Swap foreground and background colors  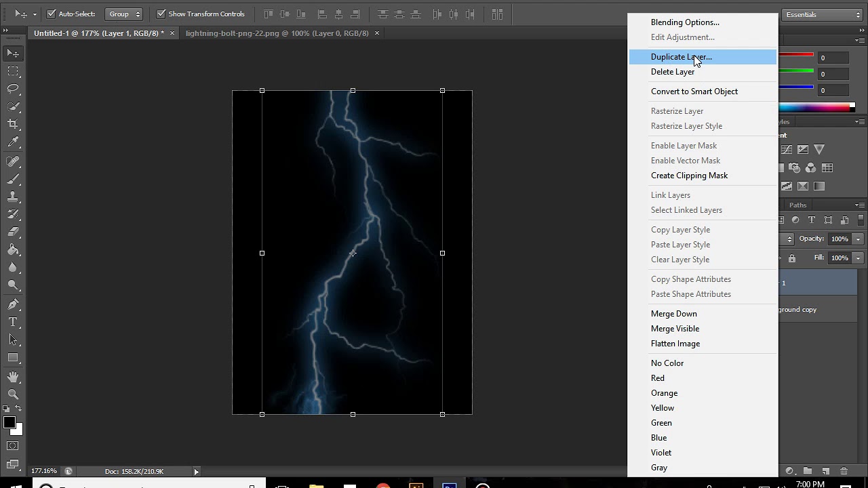click(18, 409)
